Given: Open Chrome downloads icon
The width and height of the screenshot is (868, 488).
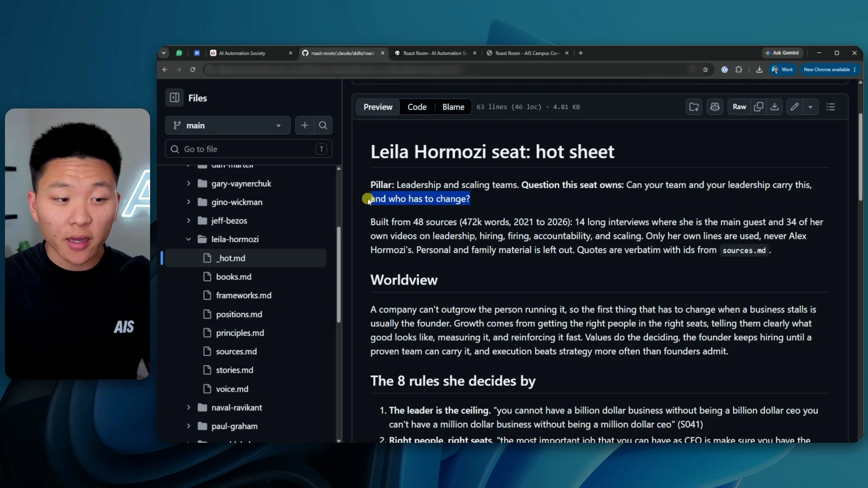Looking at the screenshot, I should [759, 70].
